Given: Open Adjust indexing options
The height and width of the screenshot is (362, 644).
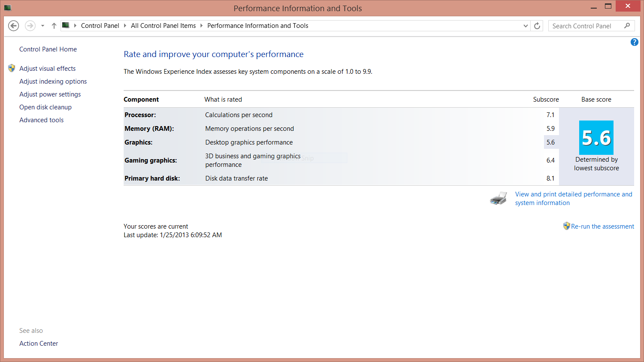Looking at the screenshot, I should click(53, 81).
